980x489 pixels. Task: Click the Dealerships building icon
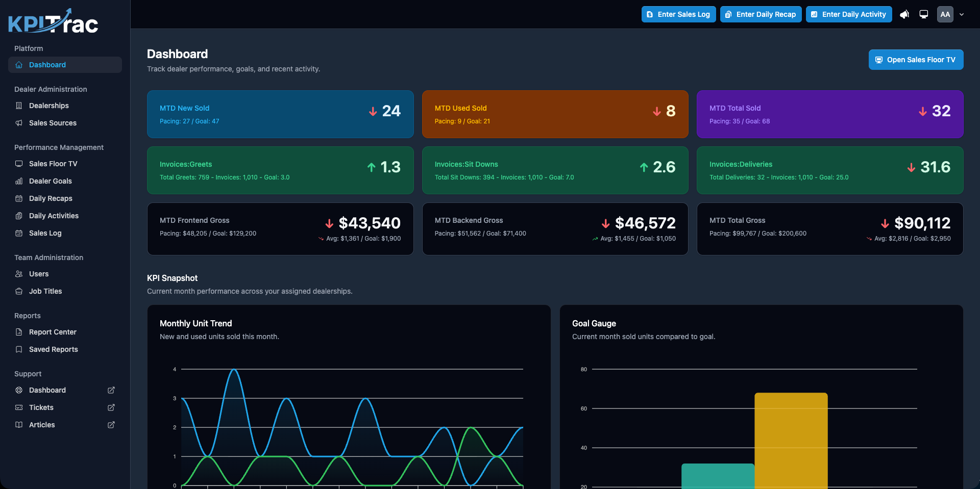[19, 106]
